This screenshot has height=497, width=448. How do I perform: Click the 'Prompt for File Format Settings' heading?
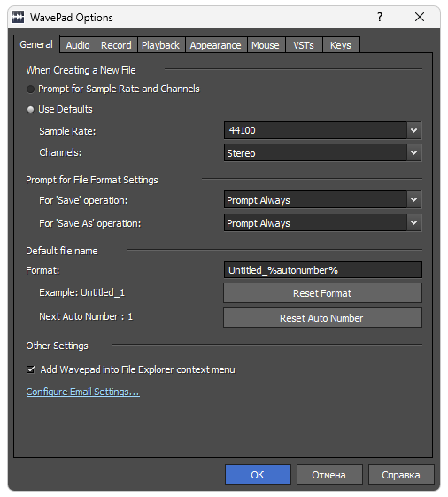coord(92,180)
